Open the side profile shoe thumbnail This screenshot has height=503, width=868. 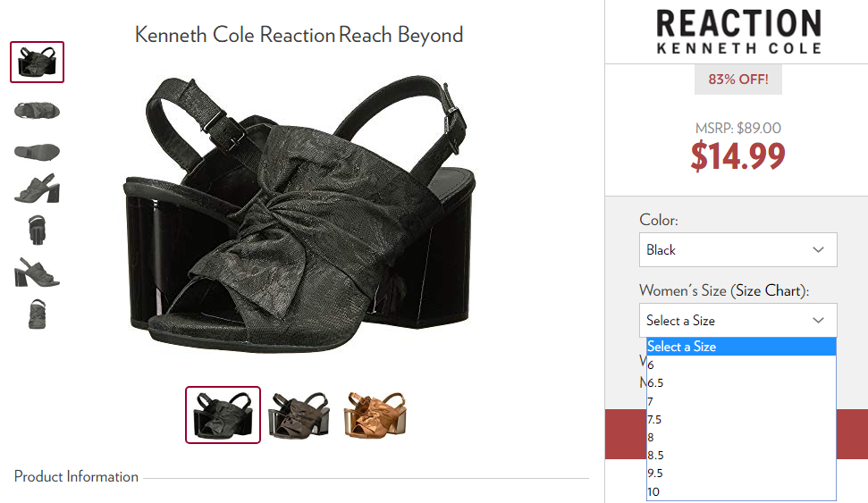tap(37, 189)
